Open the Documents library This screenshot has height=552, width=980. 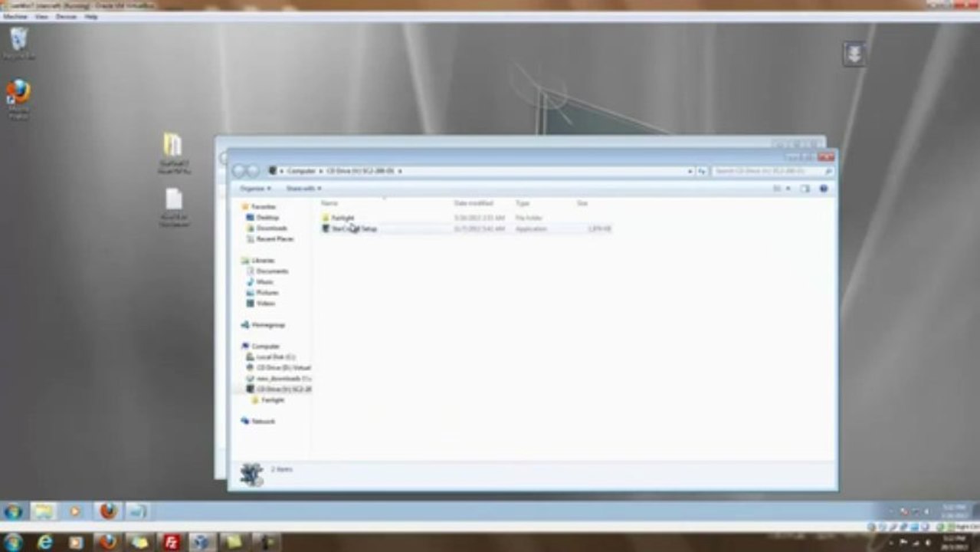[x=267, y=271]
